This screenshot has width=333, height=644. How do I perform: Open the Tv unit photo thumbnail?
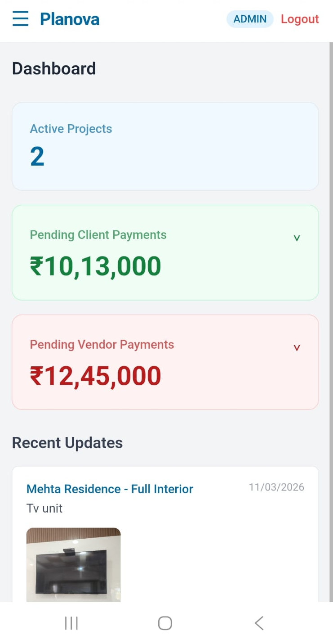click(x=73, y=564)
